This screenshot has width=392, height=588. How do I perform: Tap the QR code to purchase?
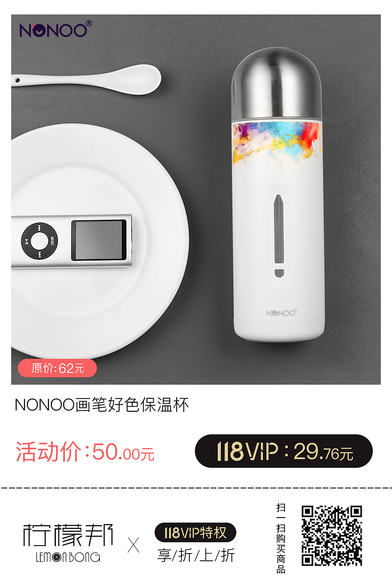(x=332, y=536)
